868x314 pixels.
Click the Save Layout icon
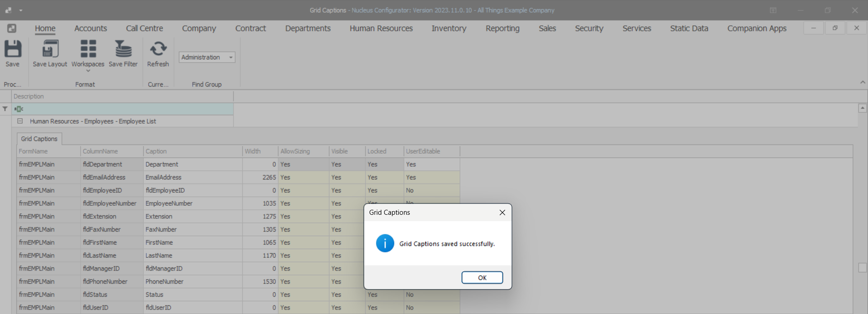[x=50, y=49]
